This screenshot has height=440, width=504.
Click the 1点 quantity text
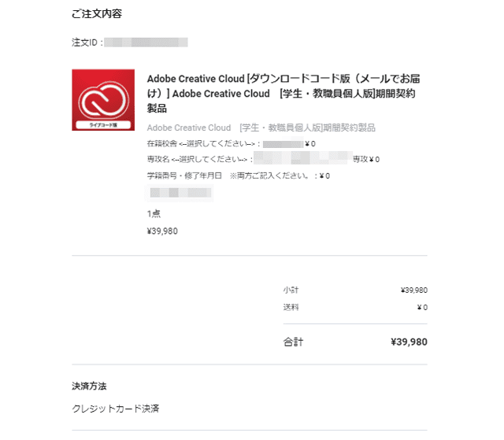pyautogui.click(x=154, y=214)
